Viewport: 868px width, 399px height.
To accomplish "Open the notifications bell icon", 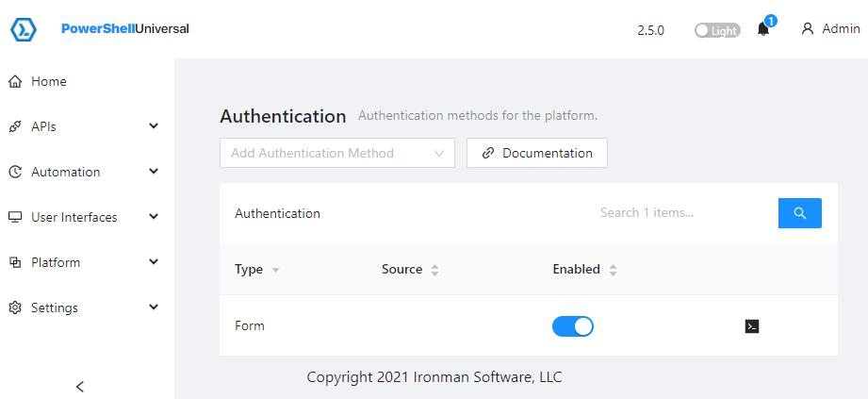I will pos(763,29).
